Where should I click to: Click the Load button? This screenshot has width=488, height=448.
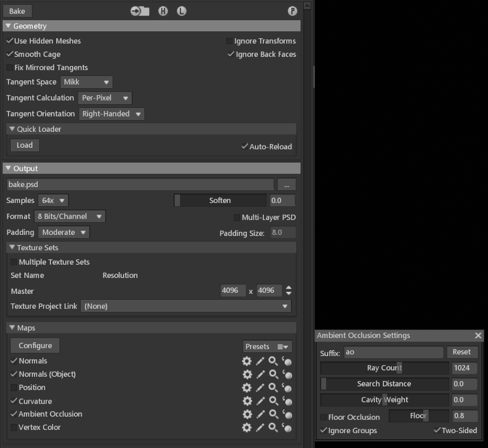(x=25, y=146)
